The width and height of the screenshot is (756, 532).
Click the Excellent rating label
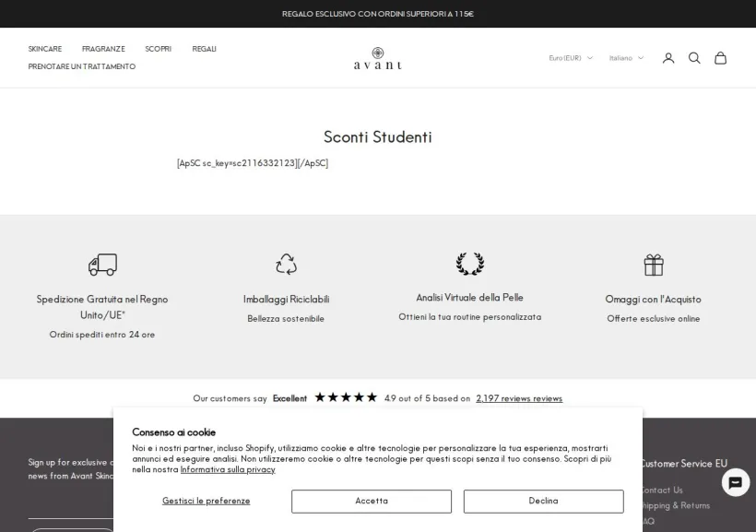[289, 398]
